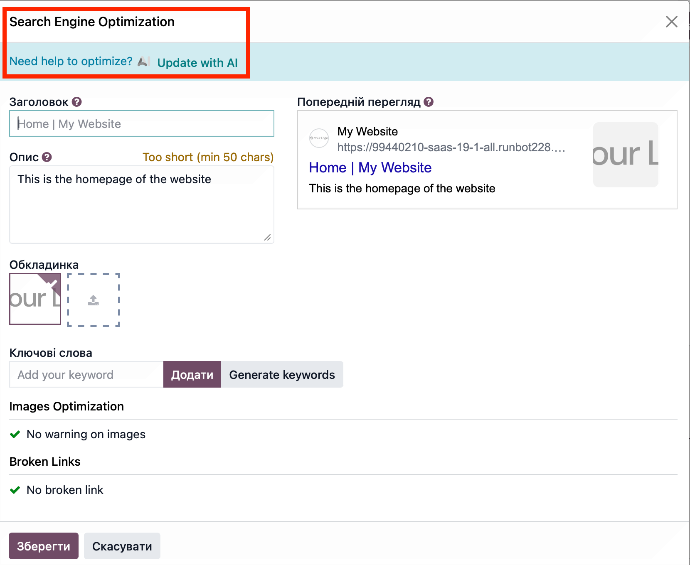Click the AI sparkle icon
The width and height of the screenshot is (690, 565).
coord(144,62)
